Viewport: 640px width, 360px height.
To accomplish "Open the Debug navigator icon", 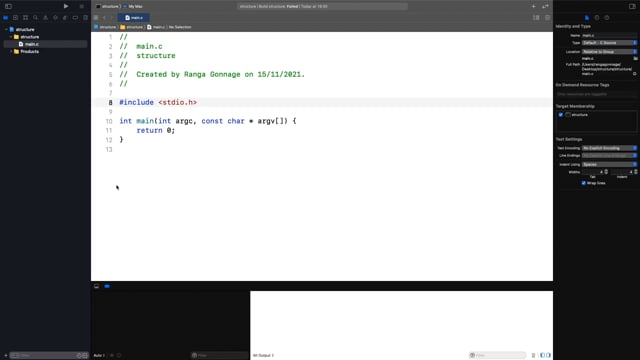I will click(65, 18).
